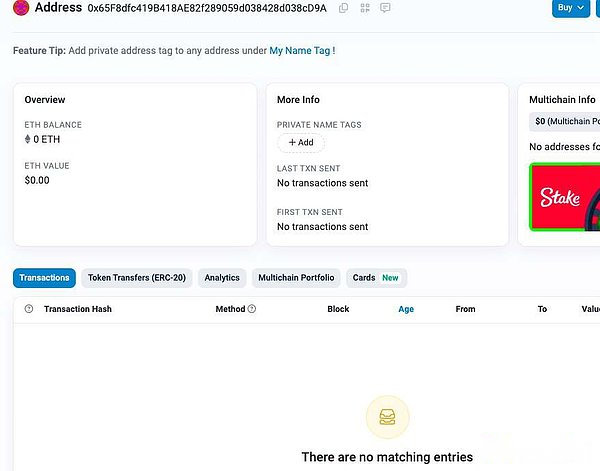Follow the My Name Tag link

point(300,51)
